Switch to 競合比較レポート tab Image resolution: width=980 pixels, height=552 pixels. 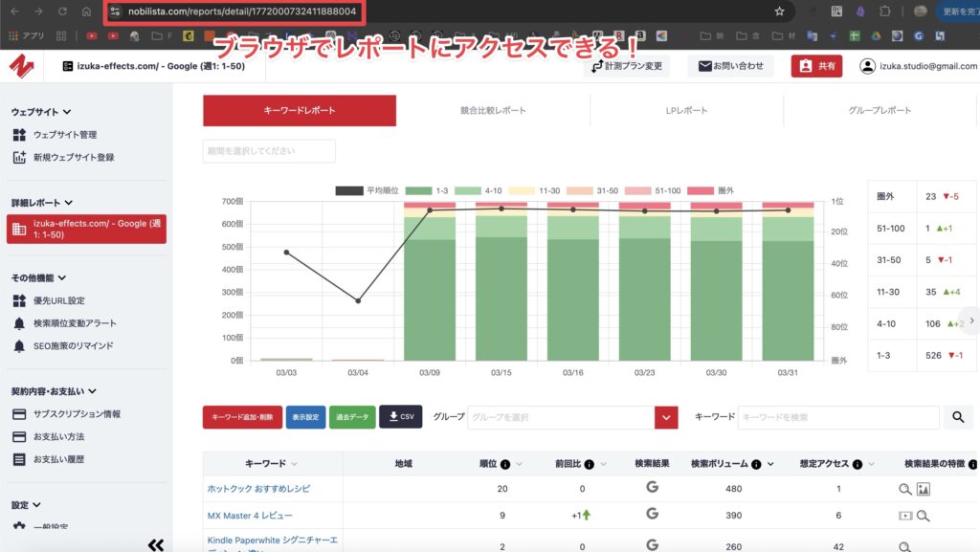point(493,111)
